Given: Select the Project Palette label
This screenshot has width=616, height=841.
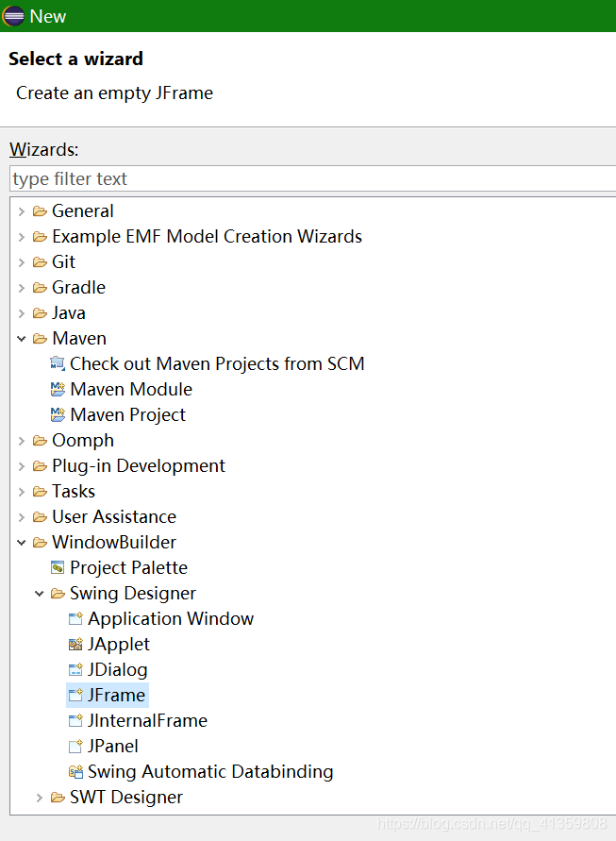Looking at the screenshot, I should click(128, 568).
